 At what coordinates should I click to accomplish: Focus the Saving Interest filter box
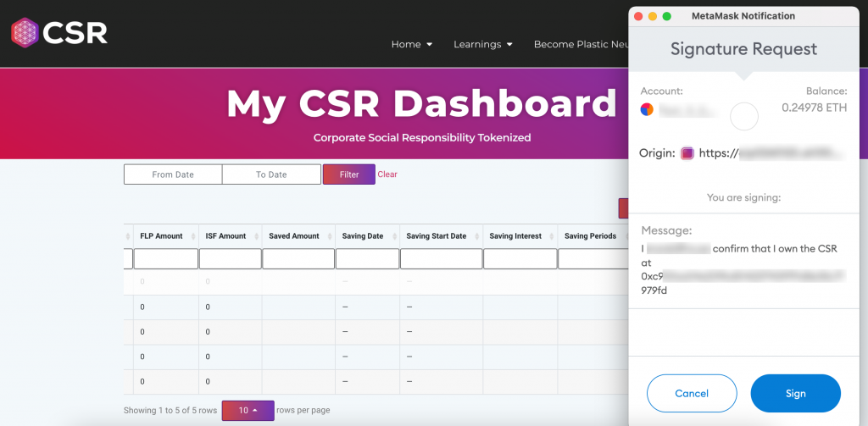(x=520, y=259)
